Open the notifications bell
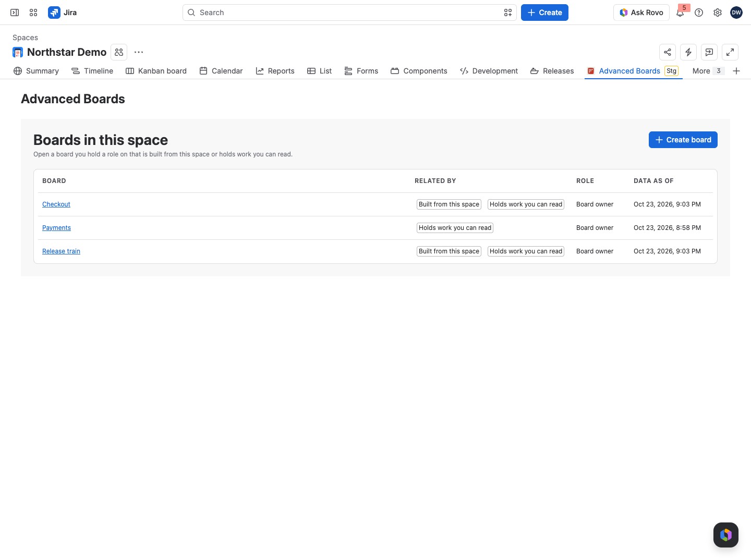751x560 pixels. (680, 13)
